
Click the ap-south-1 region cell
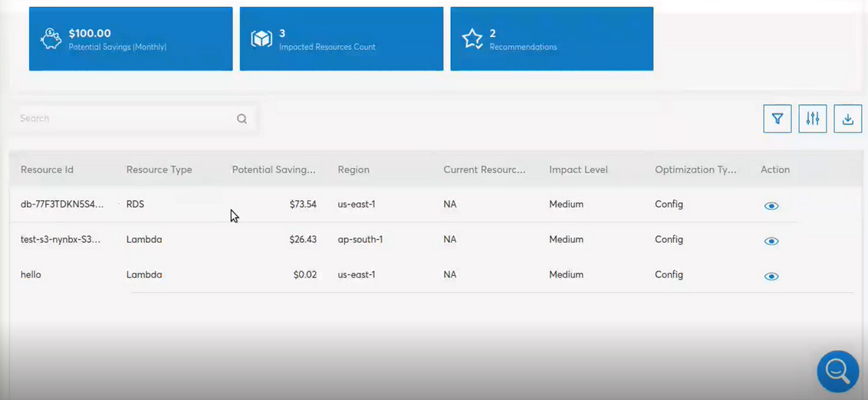tap(360, 240)
